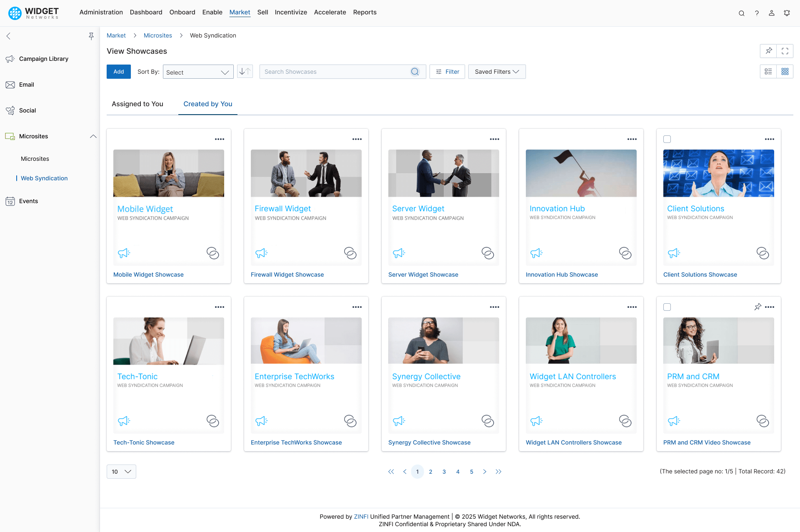Open the Filter panel
The image size is (800, 532).
(447, 71)
